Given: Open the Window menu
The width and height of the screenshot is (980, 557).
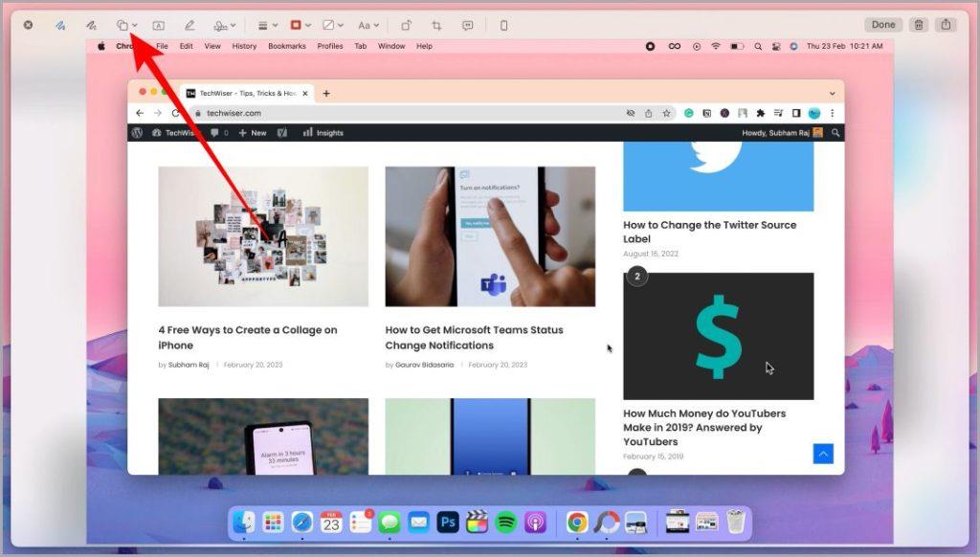Looking at the screenshot, I should pyautogui.click(x=391, y=46).
